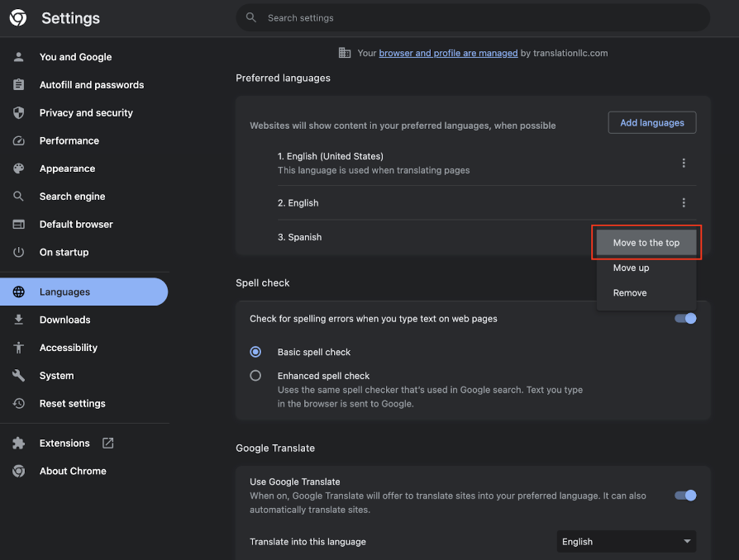Open the Downloads settings section
Viewport: 739px width, 560px height.
(65, 320)
